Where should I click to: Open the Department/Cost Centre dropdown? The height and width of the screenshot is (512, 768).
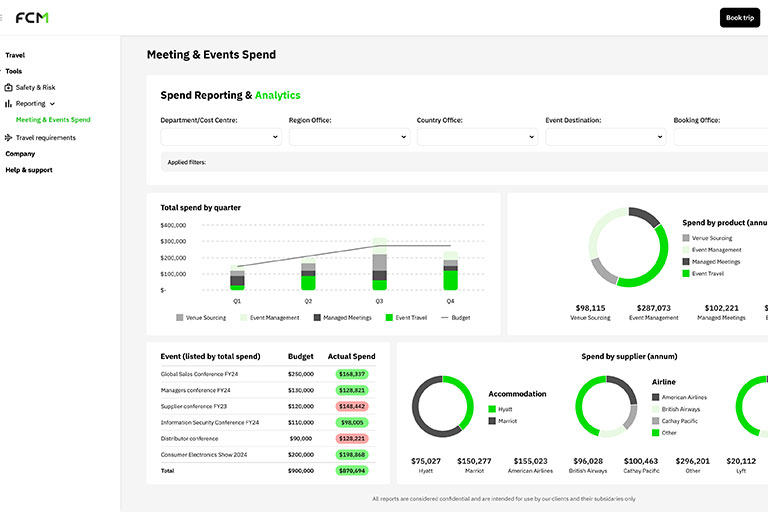(221, 137)
